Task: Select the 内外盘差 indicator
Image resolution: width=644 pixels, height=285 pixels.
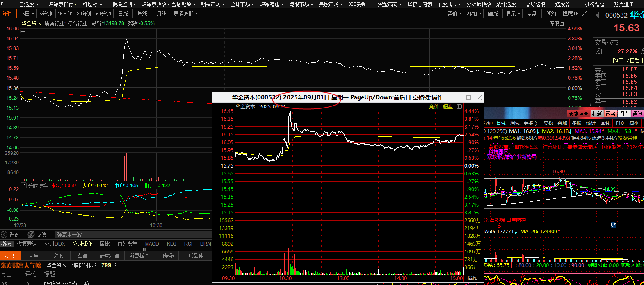Action: [x=128, y=244]
